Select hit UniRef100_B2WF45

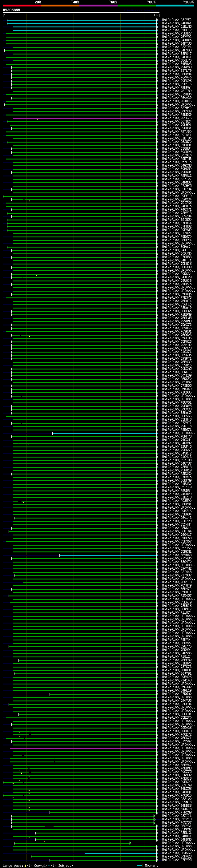[x=177, y=447]
